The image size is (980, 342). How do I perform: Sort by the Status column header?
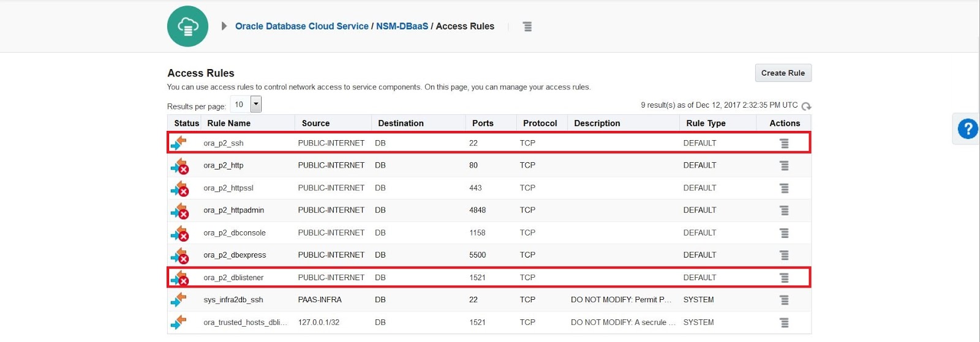click(x=186, y=123)
